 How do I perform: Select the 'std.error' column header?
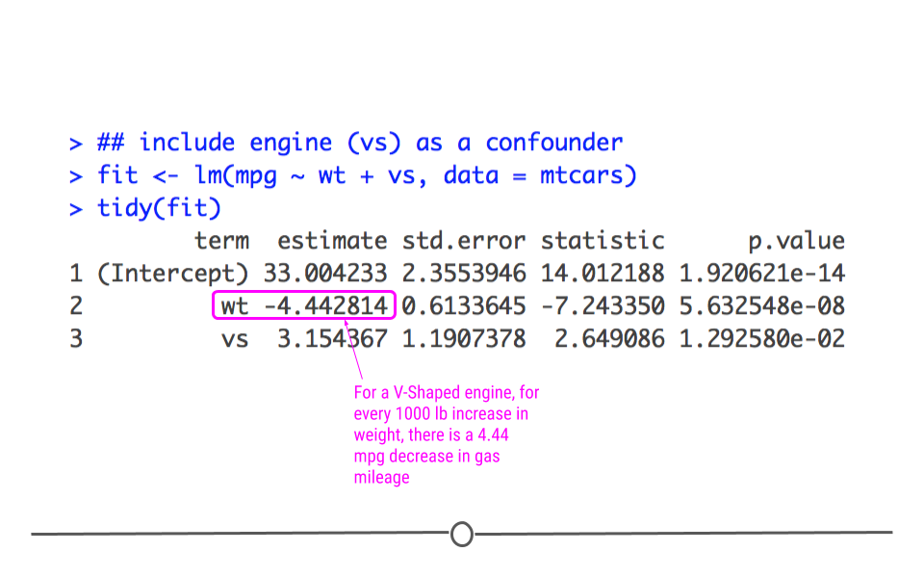click(464, 241)
